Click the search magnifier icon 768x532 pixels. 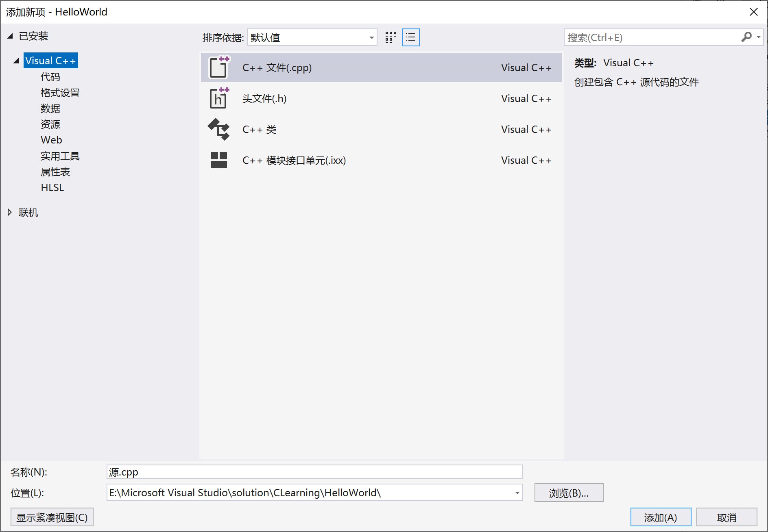point(746,37)
